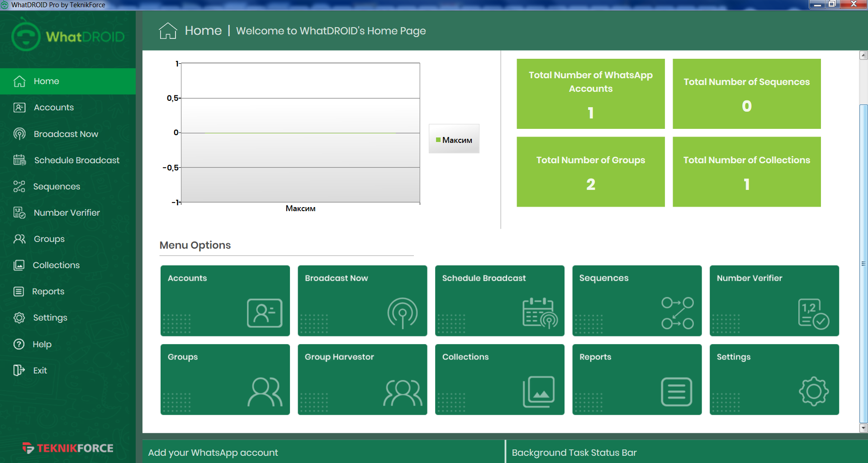
Task: Click Total Number of Collections card
Action: pyautogui.click(x=747, y=172)
